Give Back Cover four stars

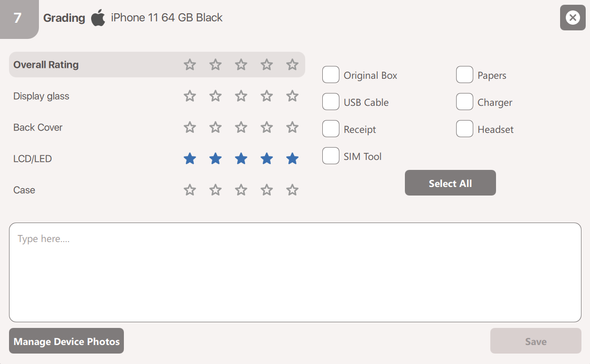(x=267, y=128)
